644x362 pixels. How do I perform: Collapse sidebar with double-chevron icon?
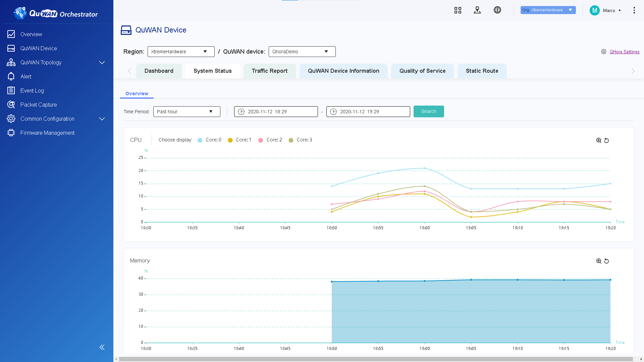[102, 347]
